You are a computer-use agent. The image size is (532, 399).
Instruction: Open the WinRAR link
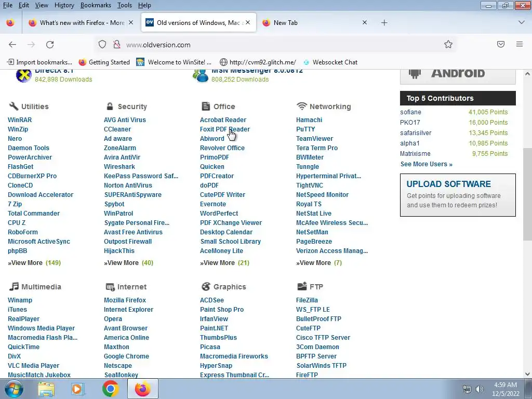point(20,120)
